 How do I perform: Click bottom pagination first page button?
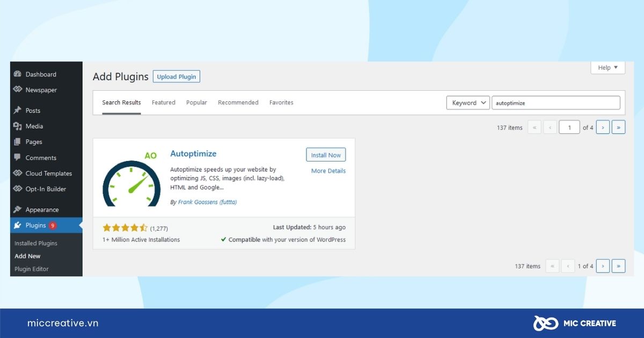coord(552,266)
